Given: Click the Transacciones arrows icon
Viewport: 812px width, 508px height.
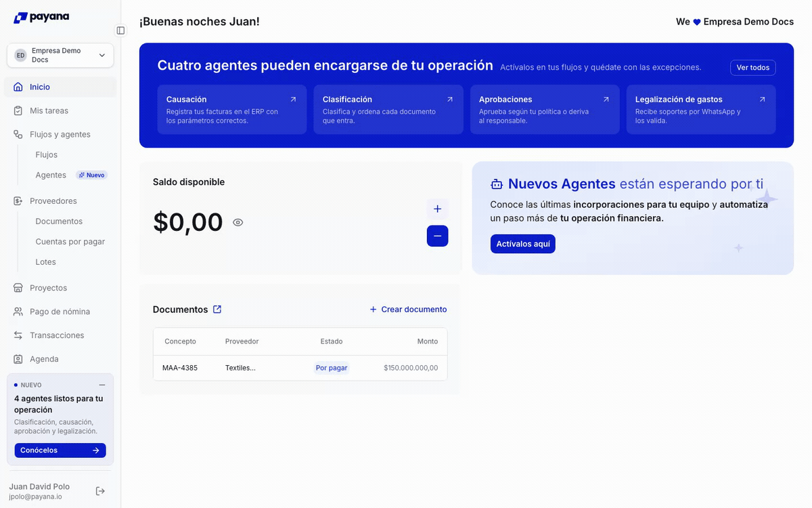Looking at the screenshot, I should click(x=18, y=335).
